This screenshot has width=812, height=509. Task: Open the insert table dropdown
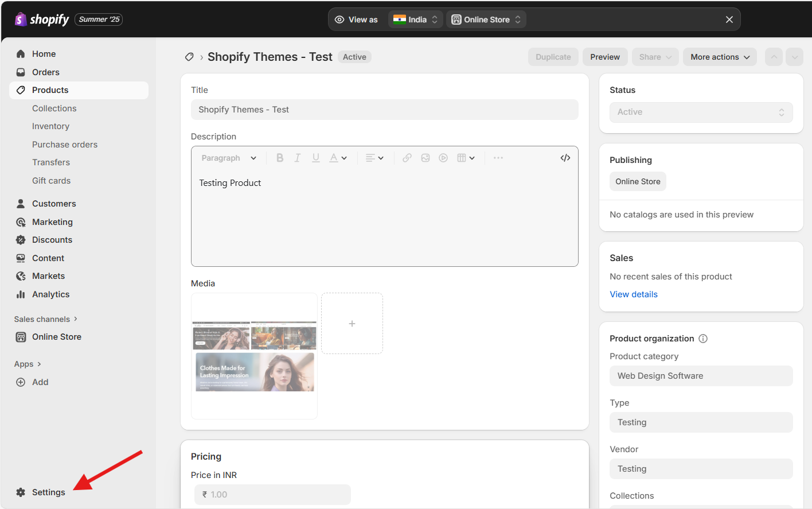pyautogui.click(x=466, y=158)
